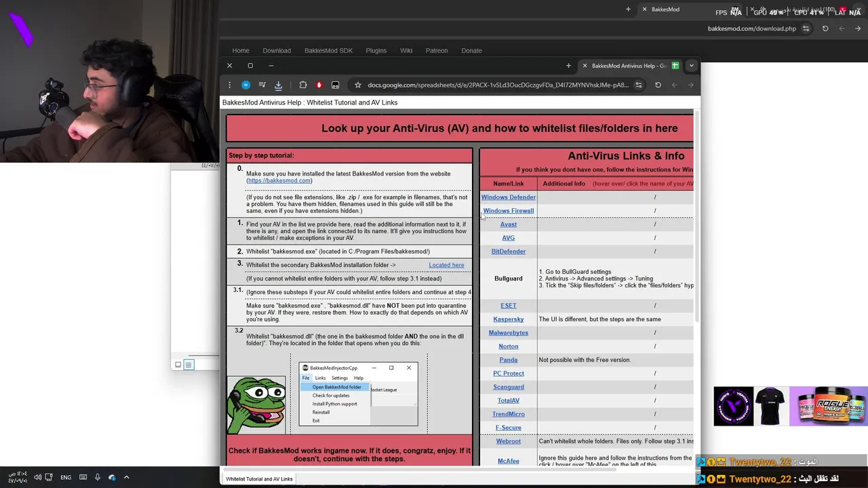
Task: Open Kaspersky link
Action: point(508,319)
